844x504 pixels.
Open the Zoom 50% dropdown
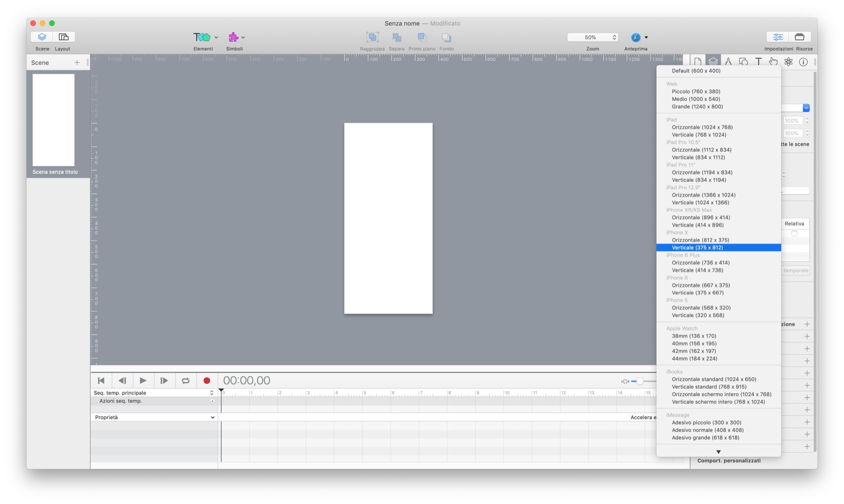[x=592, y=37]
